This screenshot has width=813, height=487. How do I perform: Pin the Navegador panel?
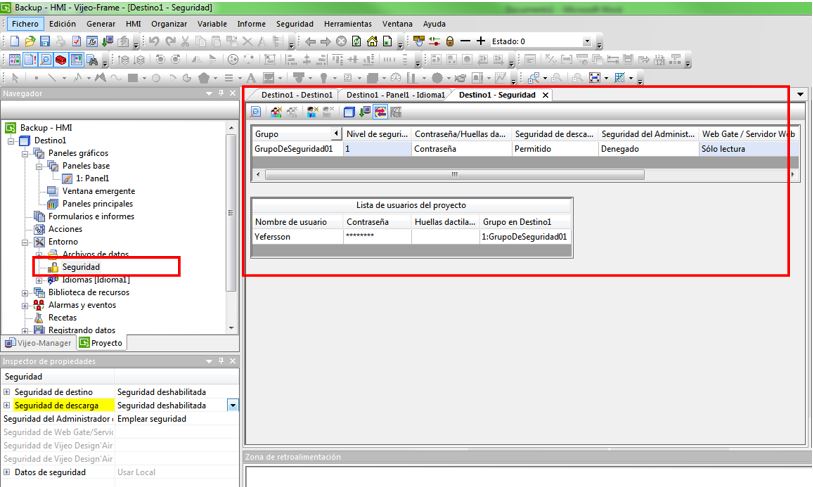pos(221,93)
